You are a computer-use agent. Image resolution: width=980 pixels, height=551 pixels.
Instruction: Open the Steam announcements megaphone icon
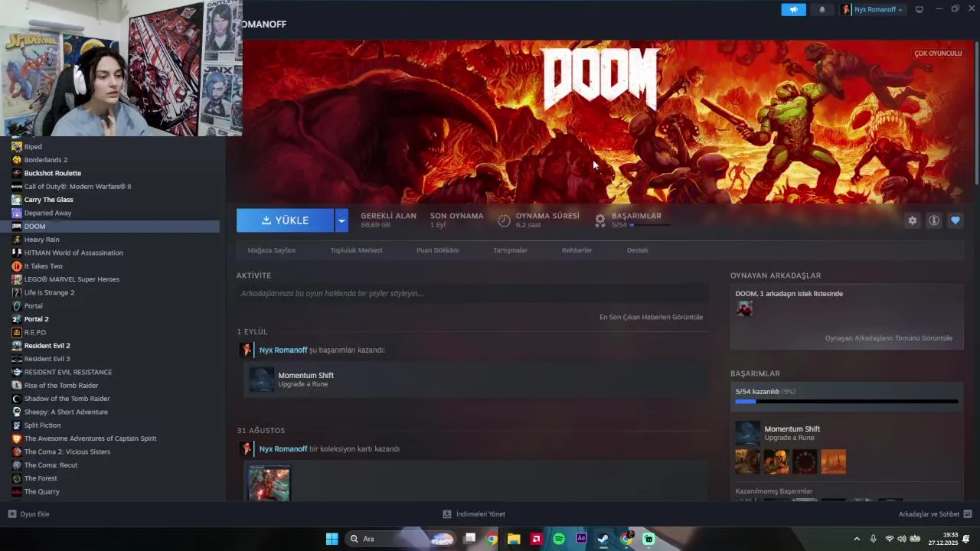[793, 9]
